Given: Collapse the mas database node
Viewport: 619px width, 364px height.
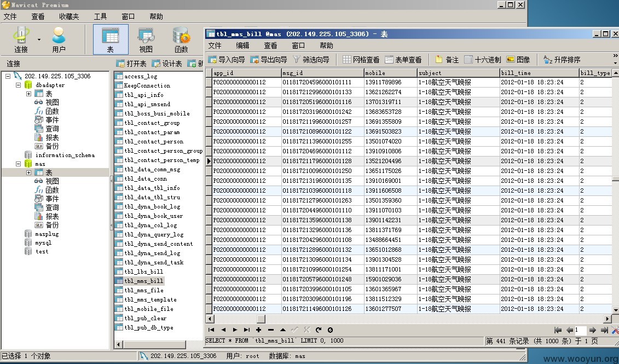Looking at the screenshot, I should click(x=18, y=164).
